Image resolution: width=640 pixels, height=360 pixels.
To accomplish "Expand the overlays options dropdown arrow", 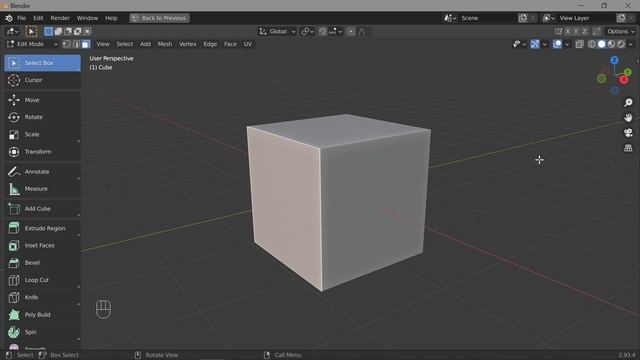I will point(567,44).
